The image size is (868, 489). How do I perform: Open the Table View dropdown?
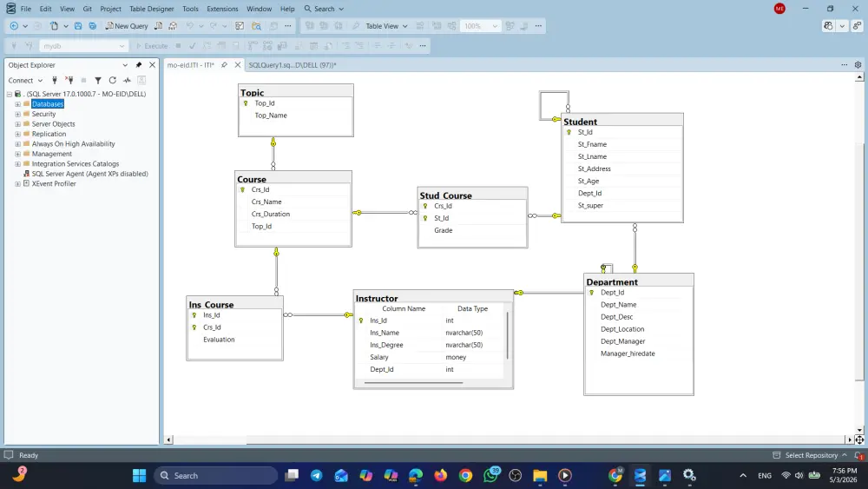coord(386,26)
